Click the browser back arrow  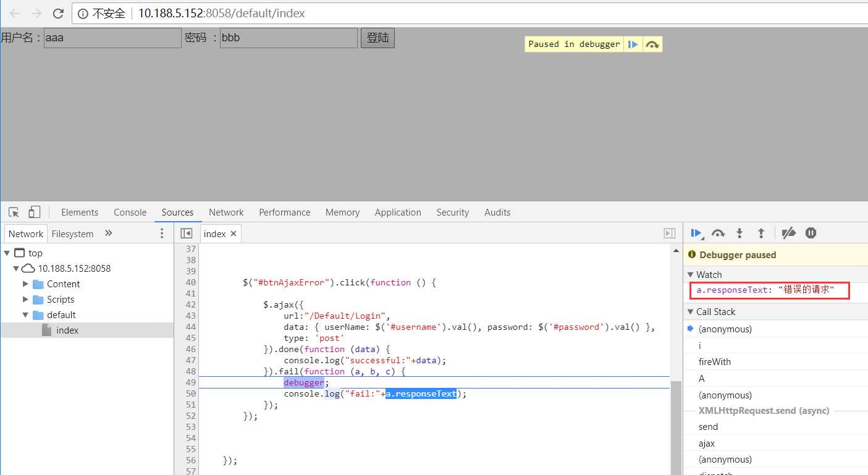tap(15, 13)
